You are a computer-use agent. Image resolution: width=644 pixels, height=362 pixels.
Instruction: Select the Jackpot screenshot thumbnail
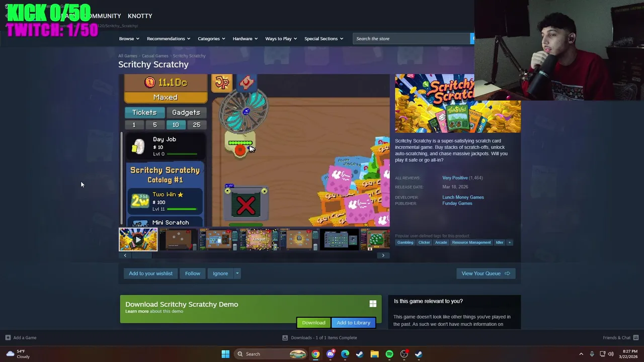click(259, 239)
